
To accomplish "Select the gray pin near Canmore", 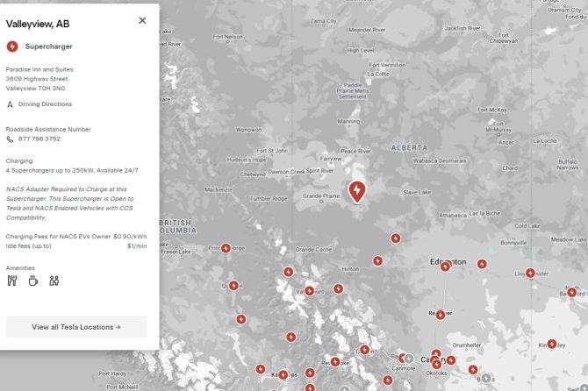I will pyautogui.click(x=408, y=358).
